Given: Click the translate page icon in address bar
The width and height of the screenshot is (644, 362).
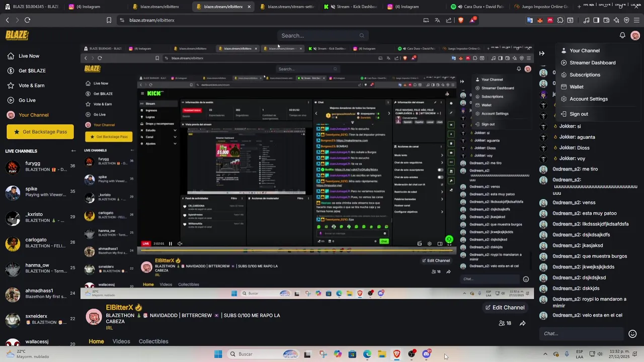Looking at the screenshot, I should click(437, 20).
